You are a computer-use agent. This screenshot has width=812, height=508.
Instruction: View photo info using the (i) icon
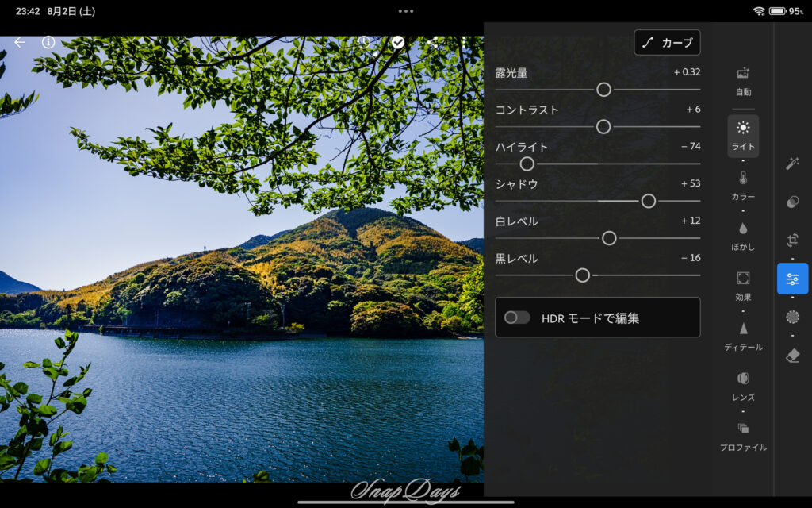(x=48, y=42)
